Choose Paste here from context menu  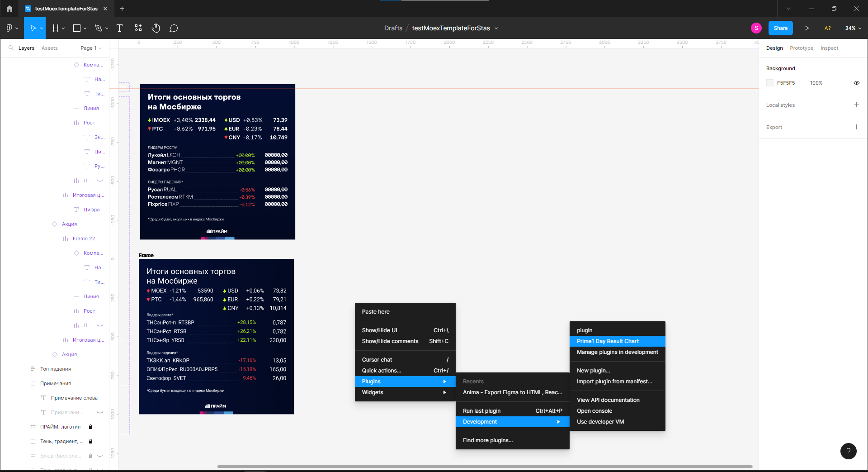(405, 312)
